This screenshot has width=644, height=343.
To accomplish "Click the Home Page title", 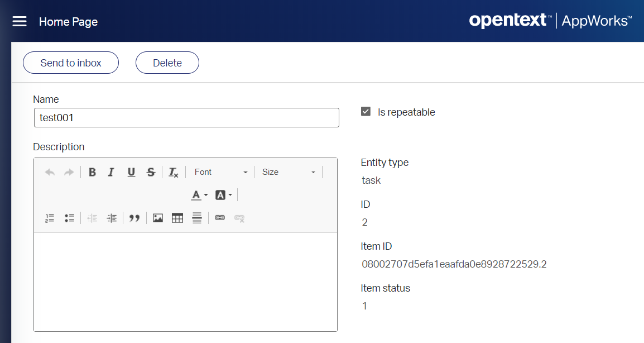I will point(68,22).
